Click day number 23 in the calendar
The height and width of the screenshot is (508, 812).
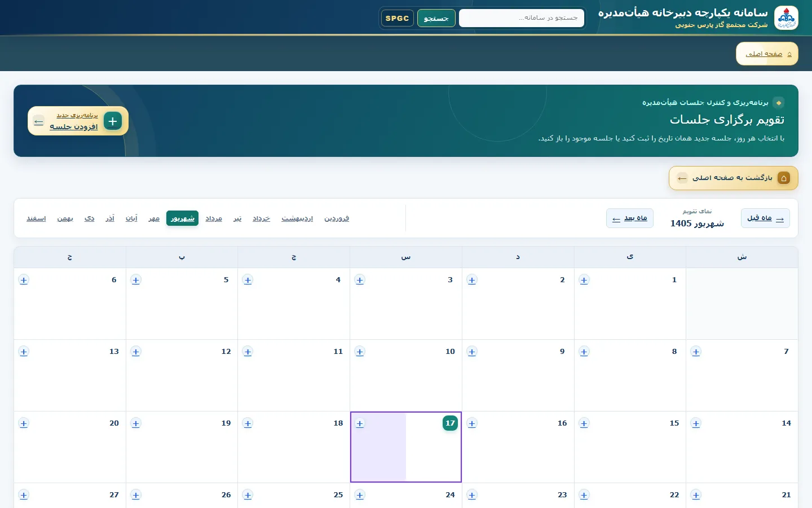pos(562,495)
